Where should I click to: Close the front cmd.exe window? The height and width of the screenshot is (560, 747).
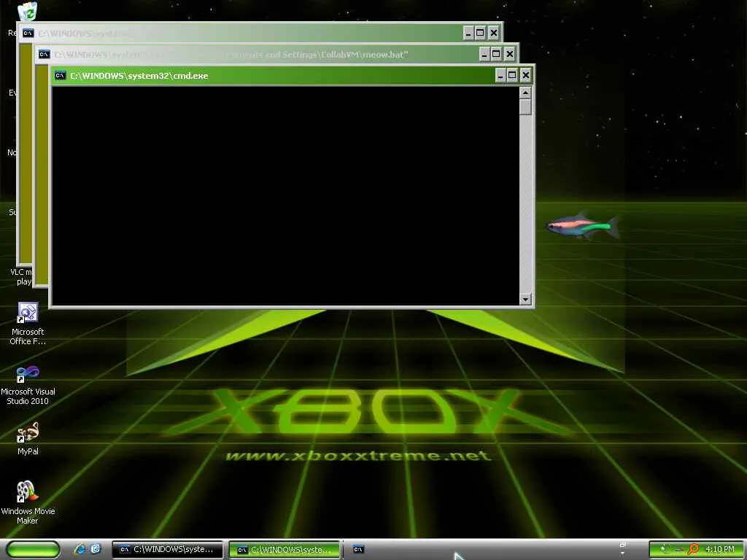point(525,75)
